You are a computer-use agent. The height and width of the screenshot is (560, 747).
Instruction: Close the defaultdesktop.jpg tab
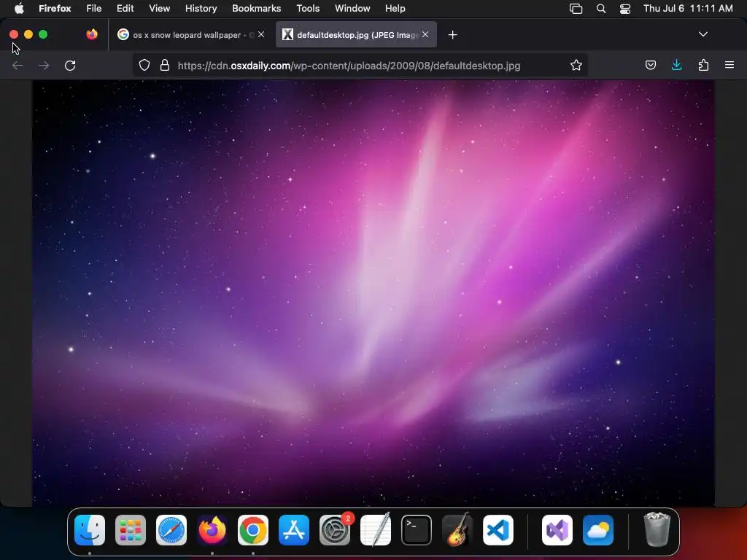click(425, 34)
